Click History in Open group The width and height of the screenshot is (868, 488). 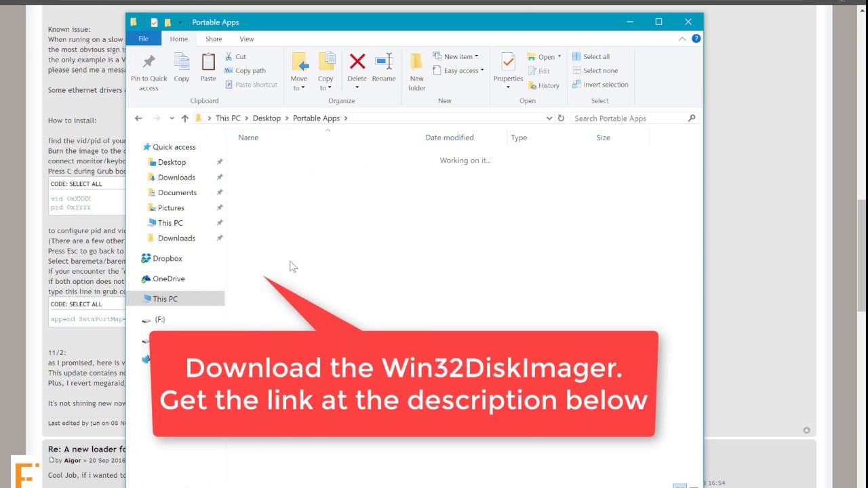coord(543,85)
